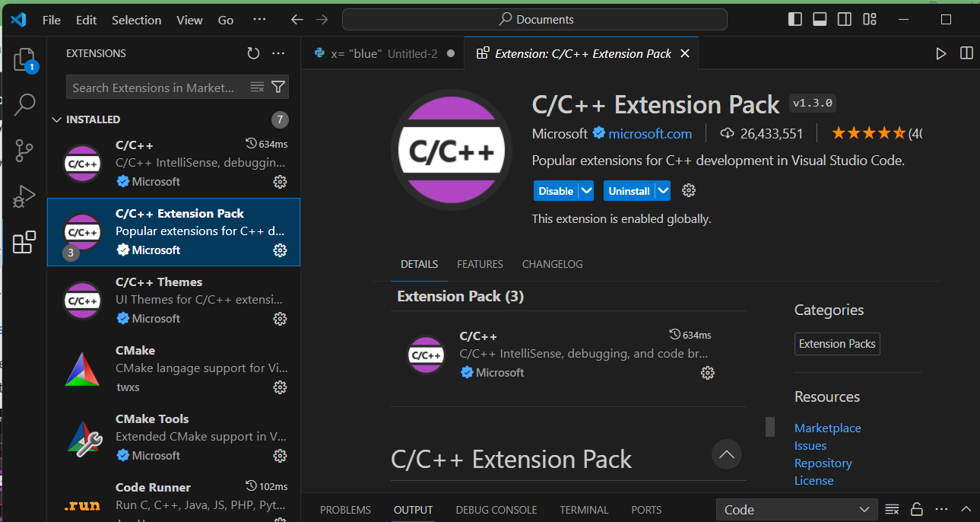Image resolution: width=980 pixels, height=522 pixels.
Task: Open manage gear for C/C++ Themes
Action: coord(280,318)
